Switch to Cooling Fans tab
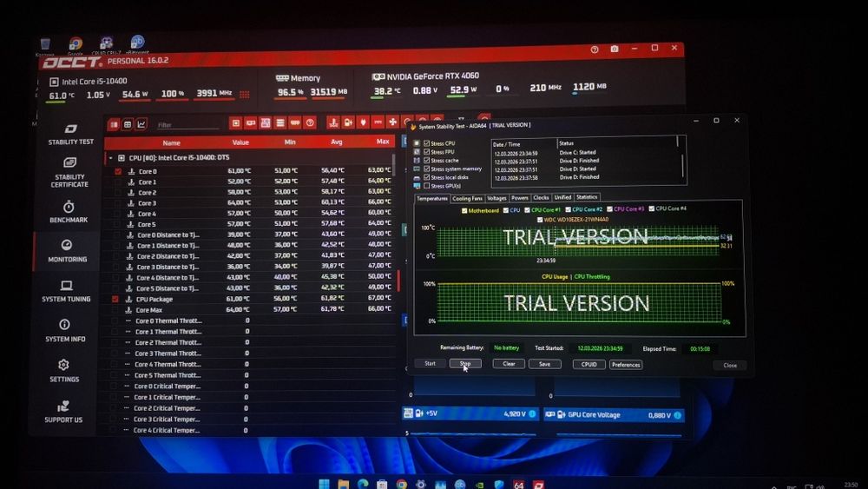This screenshot has height=489, width=868. [x=467, y=198]
